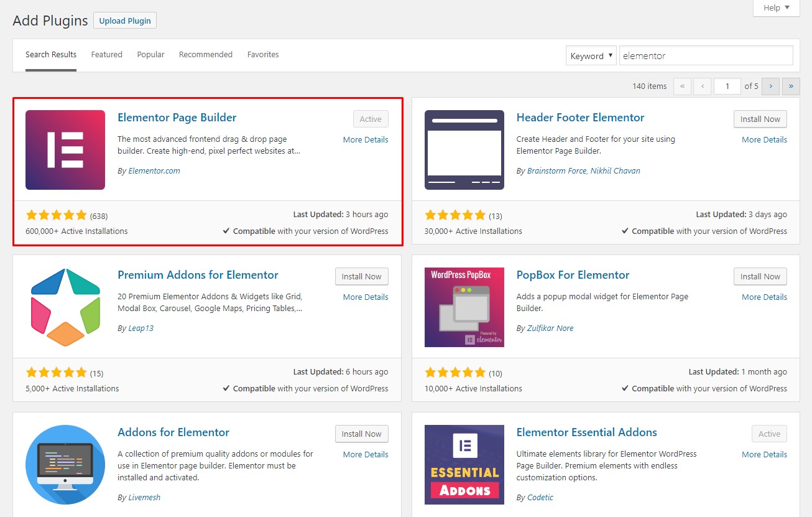The width and height of the screenshot is (812, 517).
Task: Click the Addons for Elementor monitor icon
Action: click(65, 464)
